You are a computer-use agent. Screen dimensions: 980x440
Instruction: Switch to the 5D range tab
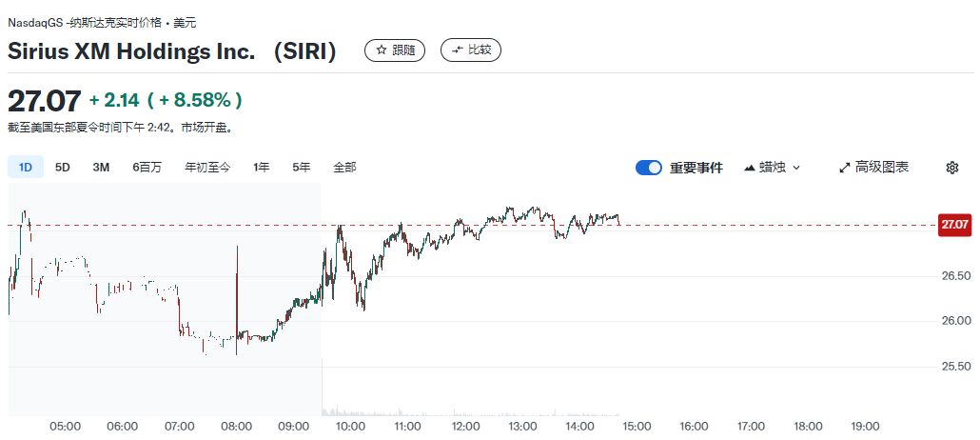(x=63, y=167)
